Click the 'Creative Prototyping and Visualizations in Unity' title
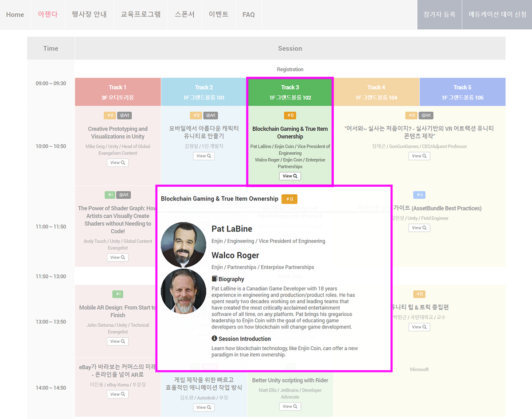 tap(118, 133)
